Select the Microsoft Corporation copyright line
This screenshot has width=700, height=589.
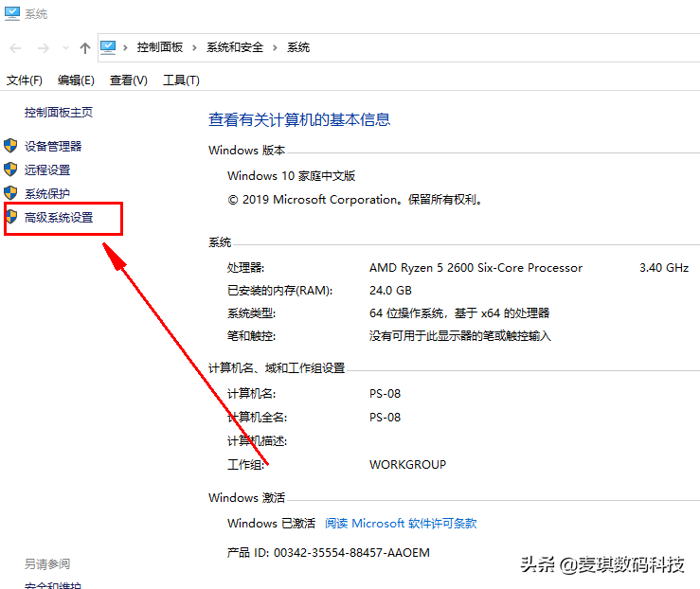(x=355, y=200)
